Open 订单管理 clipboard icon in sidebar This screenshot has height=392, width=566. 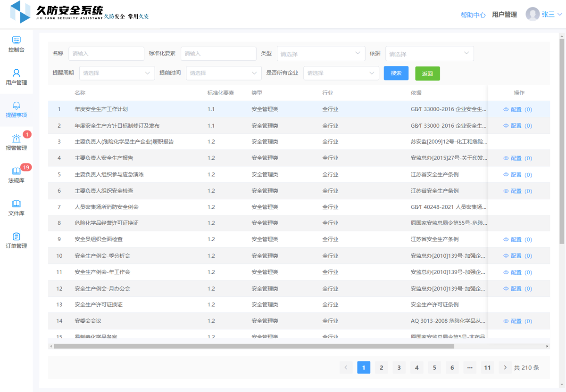point(17,236)
